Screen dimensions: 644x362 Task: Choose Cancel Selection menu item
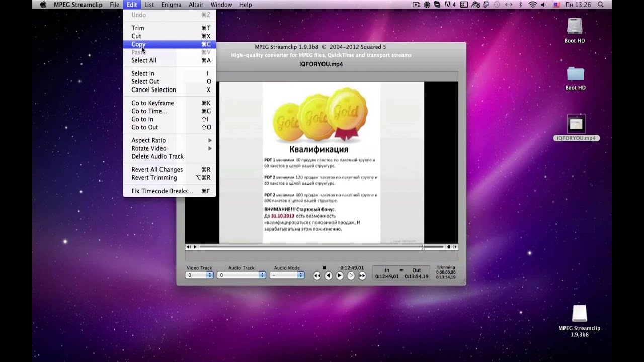tap(170, 89)
